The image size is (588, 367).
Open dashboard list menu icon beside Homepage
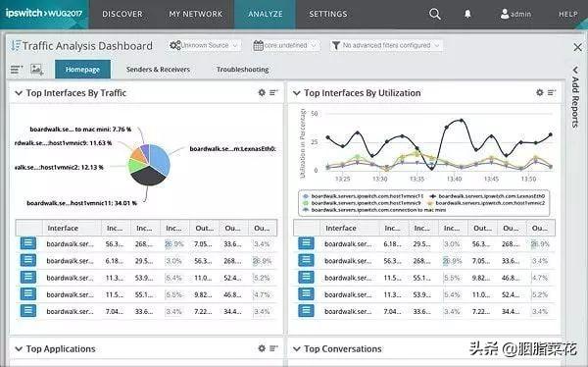pos(17,70)
